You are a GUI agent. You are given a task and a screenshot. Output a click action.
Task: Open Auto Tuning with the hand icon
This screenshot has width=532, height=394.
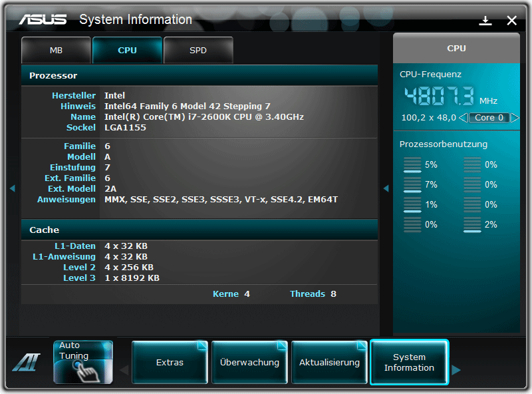click(83, 362)
